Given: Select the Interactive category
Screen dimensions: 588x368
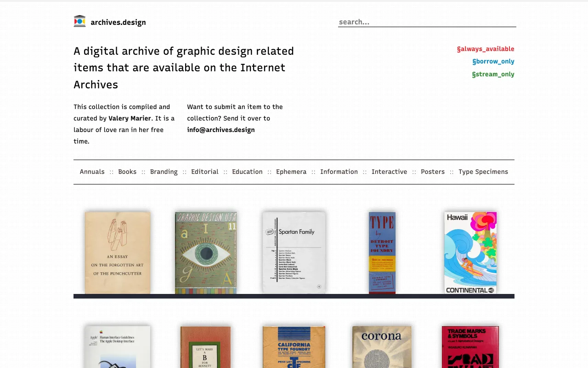Looking at the screenshot, I should click(x=390, y=172).
